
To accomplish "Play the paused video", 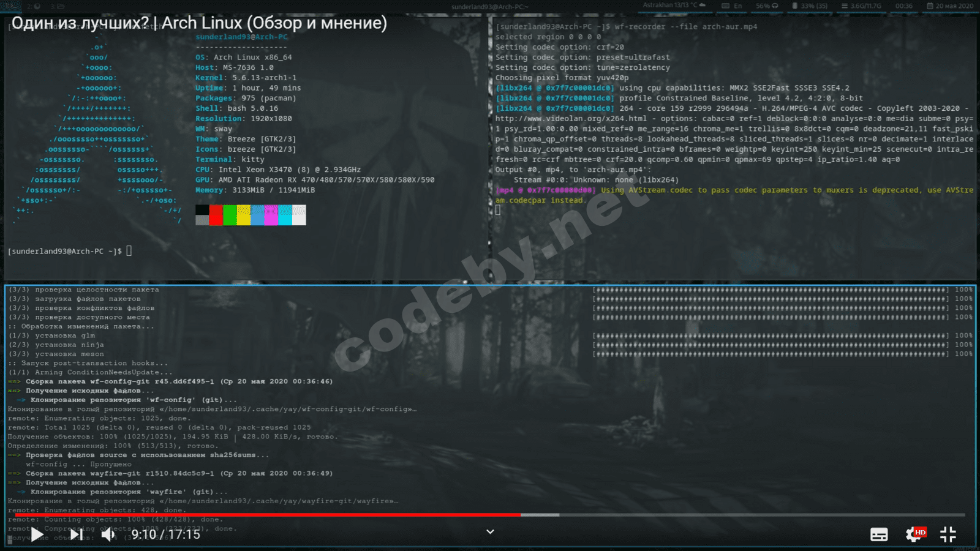I will click(37, 534).
